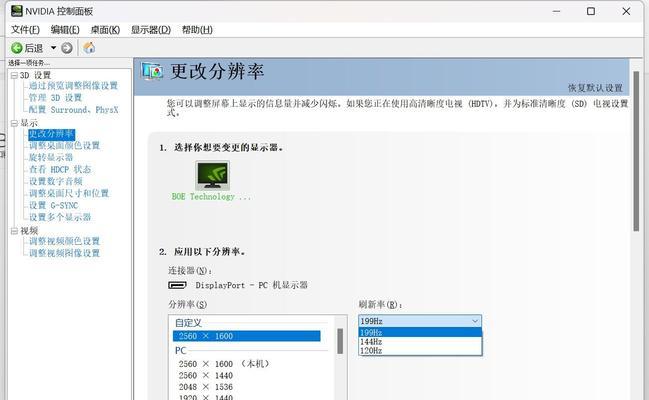Select 2560 × 1440 resolution
This screenshot has height=400, width=649.
click(206, 376)
